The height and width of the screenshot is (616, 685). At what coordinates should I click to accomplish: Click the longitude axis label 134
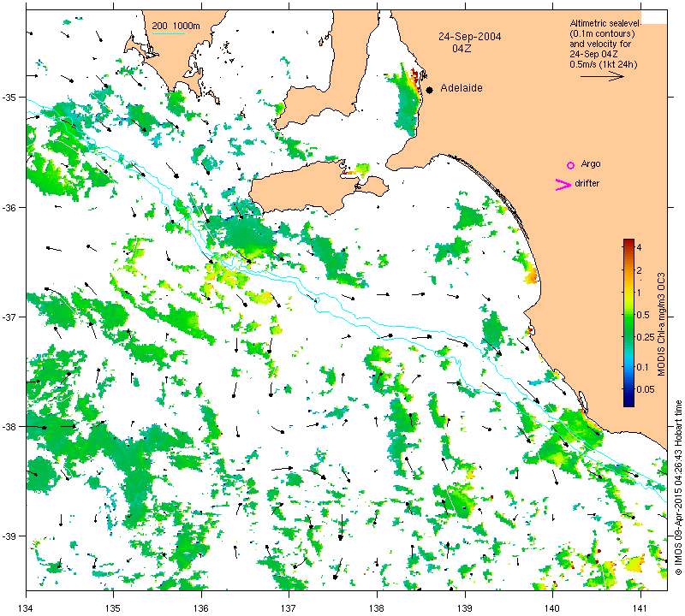27,607
